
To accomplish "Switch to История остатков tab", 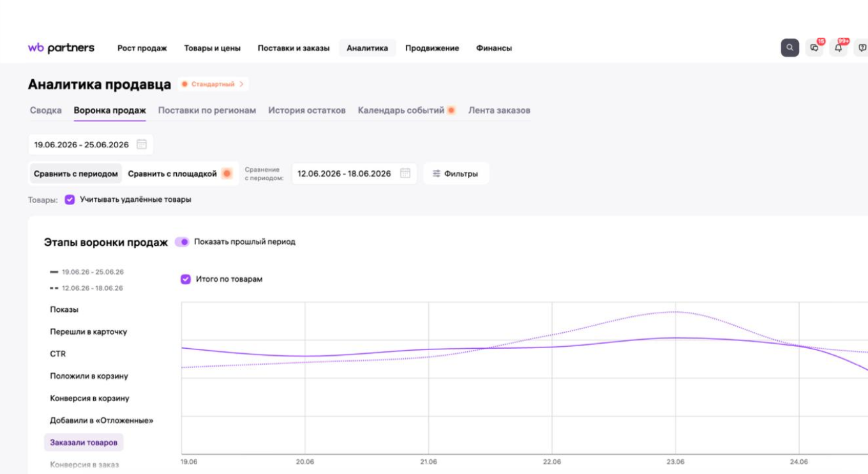I will (307, 111).
